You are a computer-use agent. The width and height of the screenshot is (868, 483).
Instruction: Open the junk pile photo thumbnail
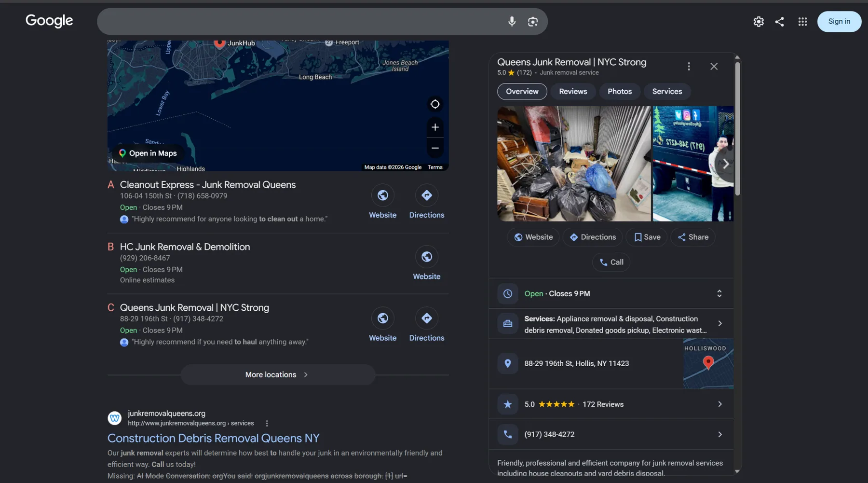[574, 164]
